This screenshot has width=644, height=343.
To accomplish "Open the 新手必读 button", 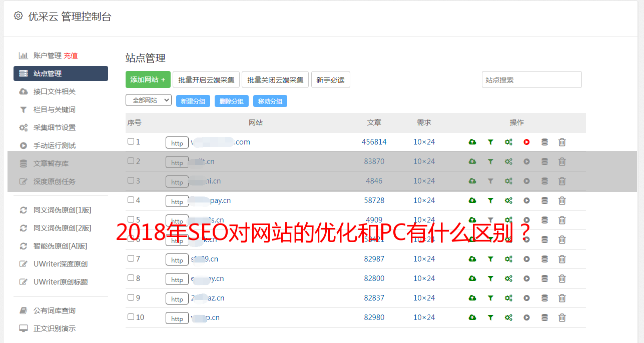I will tap(330, 79).
